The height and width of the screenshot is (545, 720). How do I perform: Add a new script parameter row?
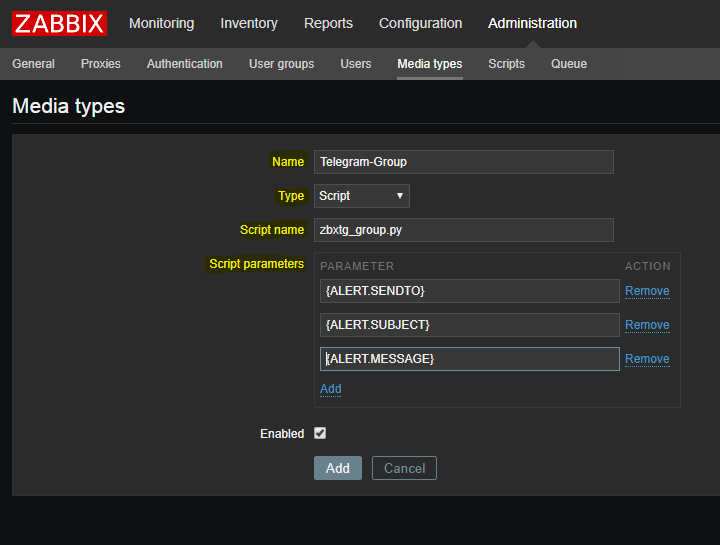click(x=330, y=389)
